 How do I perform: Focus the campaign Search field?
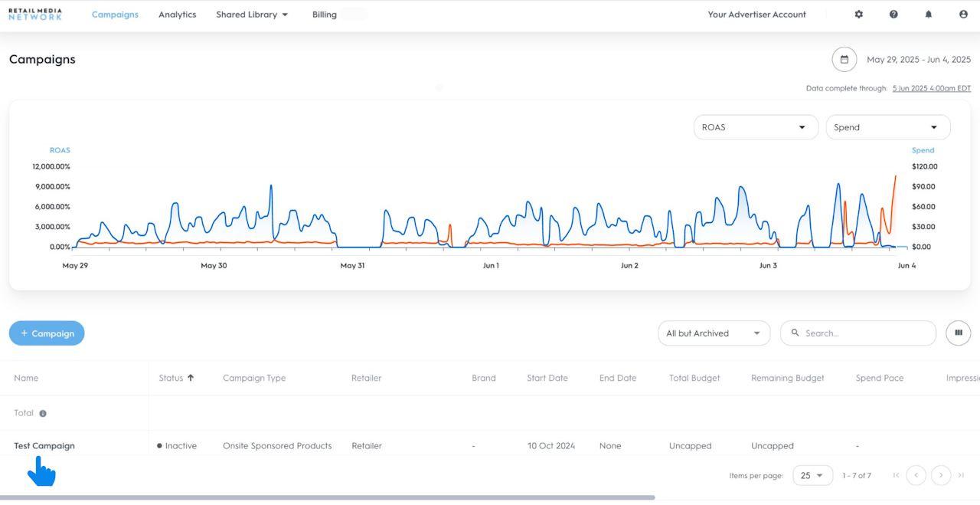pyautogui.click(x=865, y=333)
